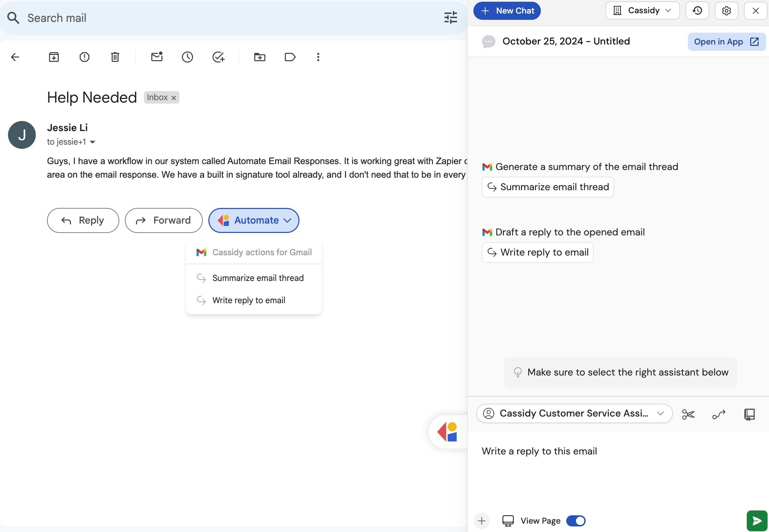Image resolution: width=769 pixels, height=532 pixels.
Task: Add the email to Tasks
Action: 218,57
